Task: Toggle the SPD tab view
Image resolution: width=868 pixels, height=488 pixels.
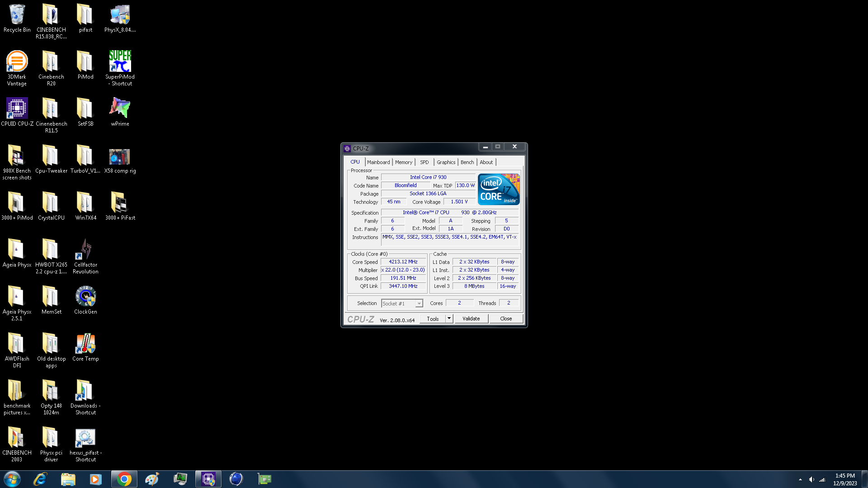Action: pyautogui.click(x=424, y=162)
